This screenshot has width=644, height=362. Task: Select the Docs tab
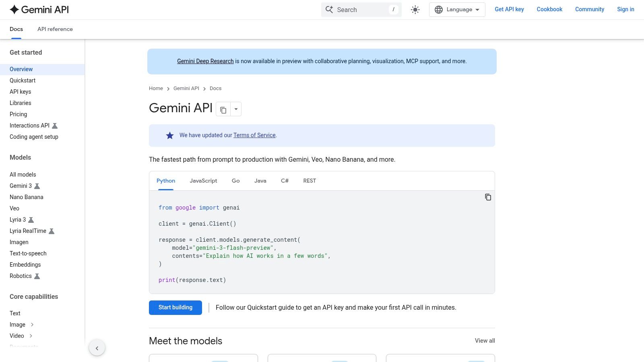tap(16, 29)
